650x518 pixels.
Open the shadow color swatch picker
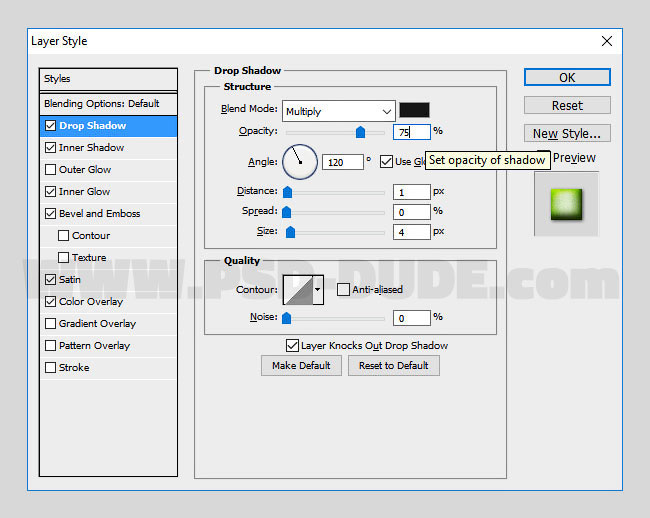[x=414, y=110]
